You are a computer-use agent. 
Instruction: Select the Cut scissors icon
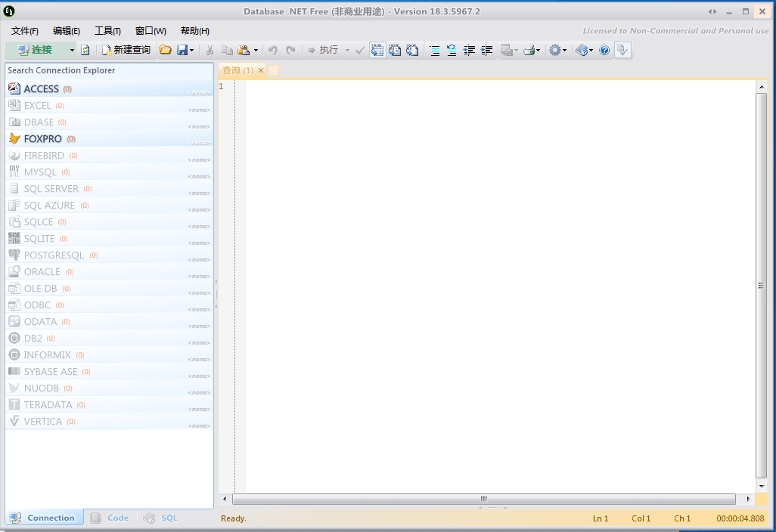pyautogui.click(x=210, y=50)
